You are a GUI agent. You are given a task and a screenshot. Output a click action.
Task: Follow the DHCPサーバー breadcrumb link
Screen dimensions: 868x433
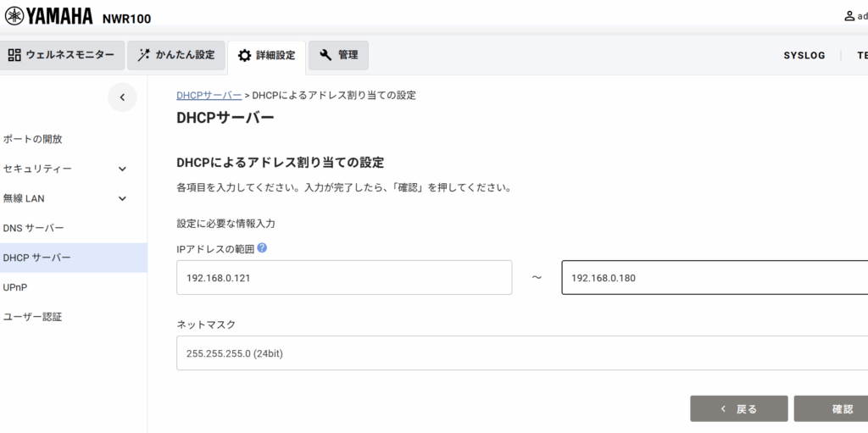[x=209, y=95]
